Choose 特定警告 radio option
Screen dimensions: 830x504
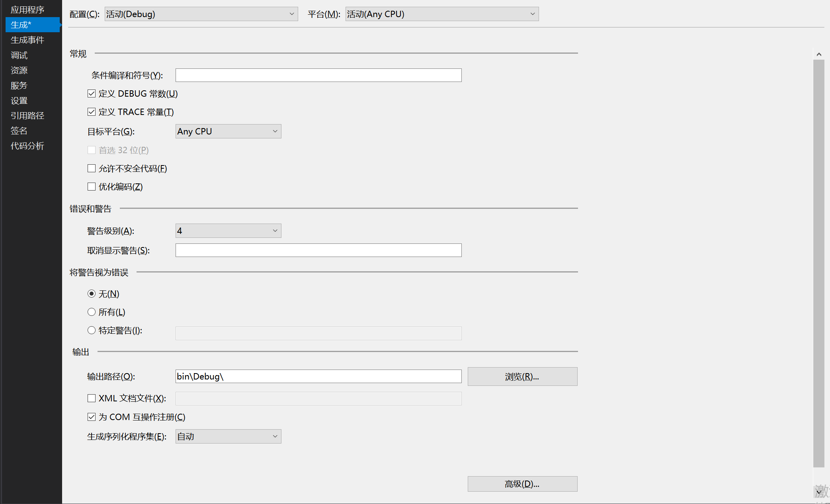(92, 330)
